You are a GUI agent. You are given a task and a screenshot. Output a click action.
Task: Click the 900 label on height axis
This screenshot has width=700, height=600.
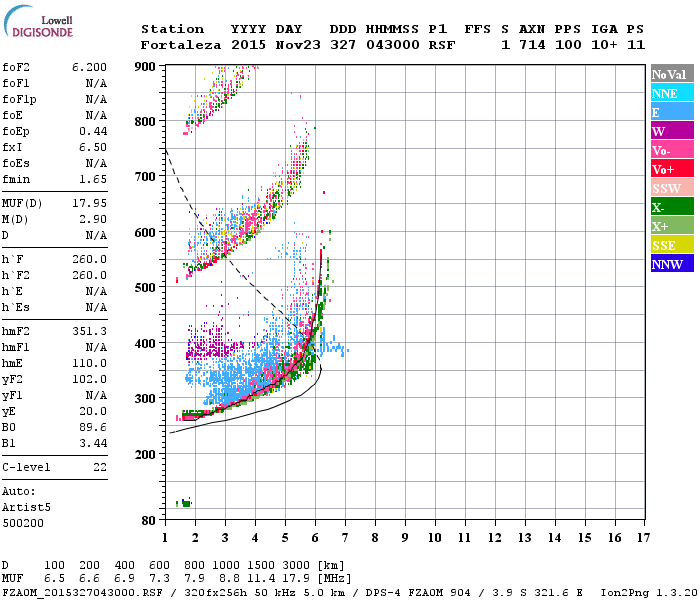pyautogui.click(x=145, y=67)
